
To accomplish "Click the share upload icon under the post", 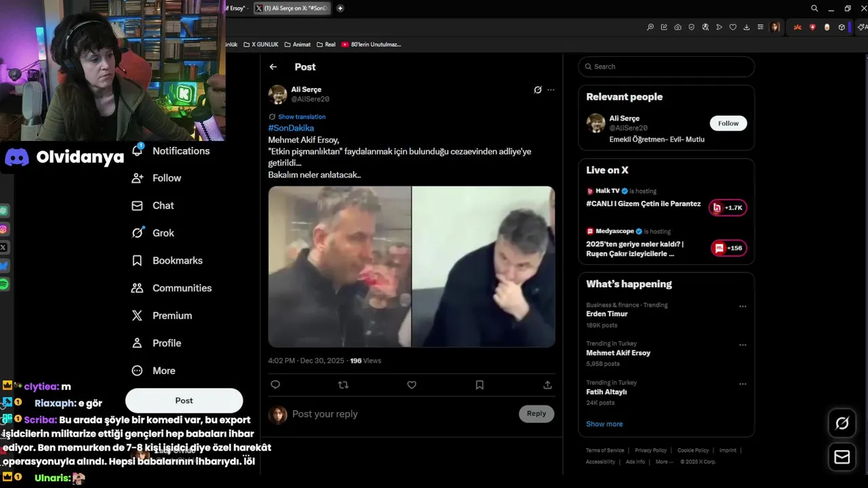I will pyautogui.click(x=547, y=385).
